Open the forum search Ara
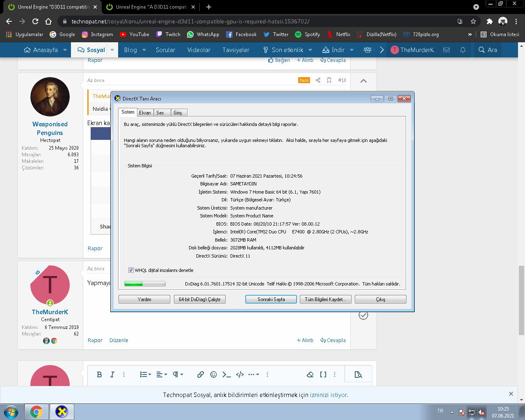This screenshot has height=420, width=525. pos(488,50)
